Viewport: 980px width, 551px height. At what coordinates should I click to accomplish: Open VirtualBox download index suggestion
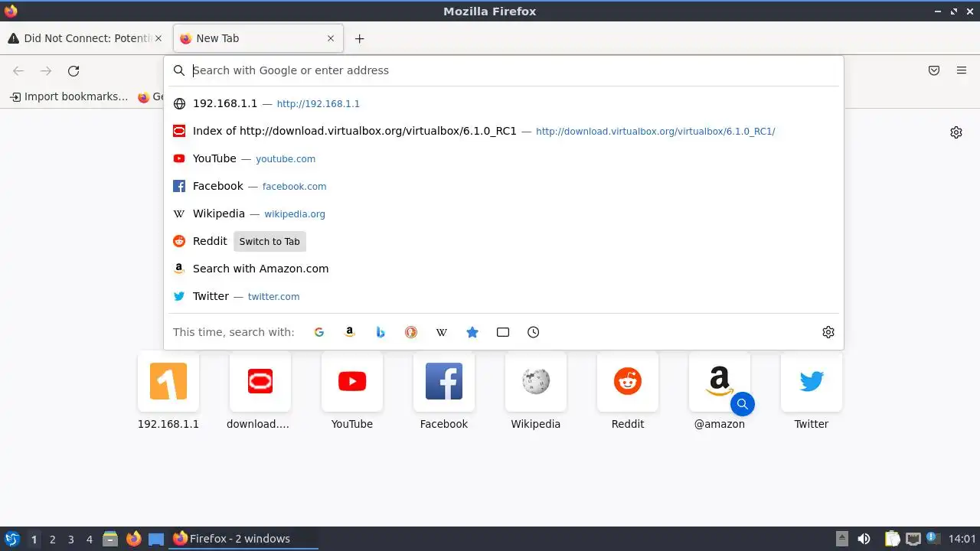point(504,131)
